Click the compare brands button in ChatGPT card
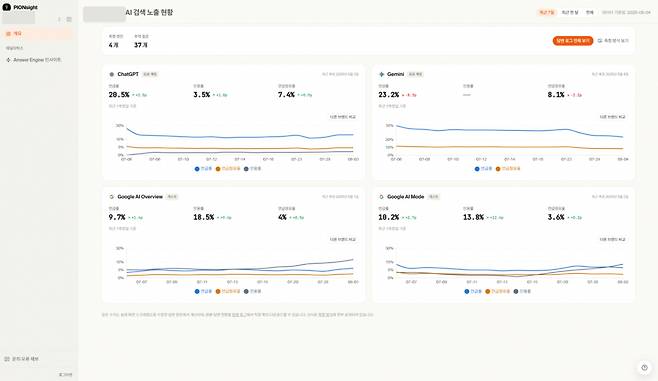Viewport: 658px width, 381px height. click(342, 117)
